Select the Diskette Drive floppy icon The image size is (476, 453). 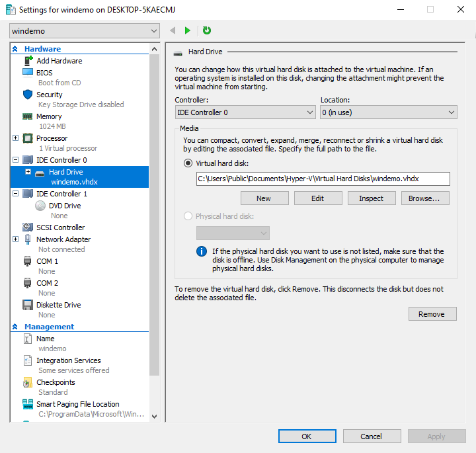28,305
